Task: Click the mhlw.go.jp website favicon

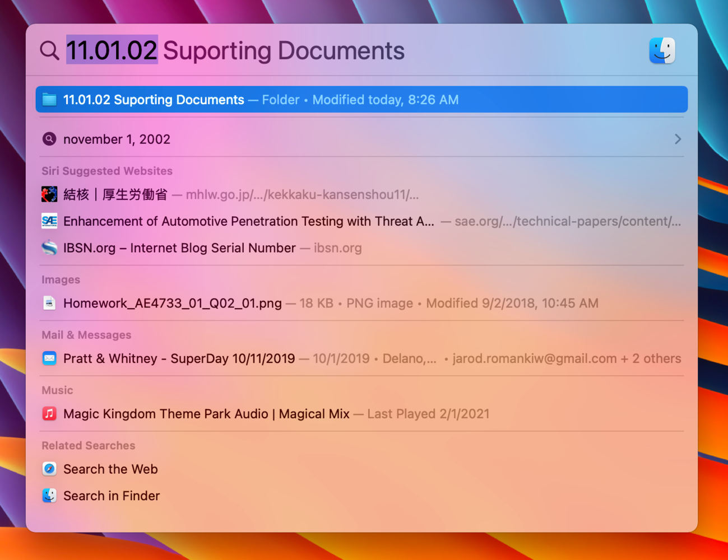Action: click(x=49, y=194)
